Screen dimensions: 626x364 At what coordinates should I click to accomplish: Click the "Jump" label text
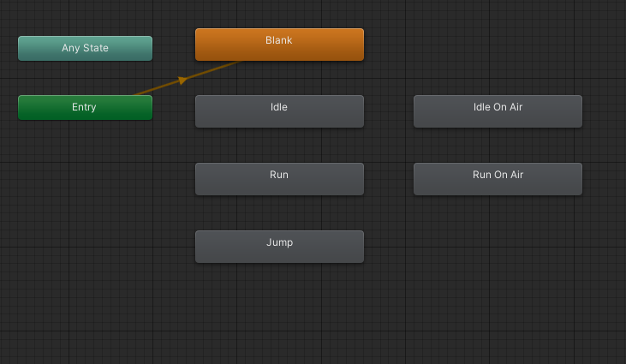(x=279, y=242)
